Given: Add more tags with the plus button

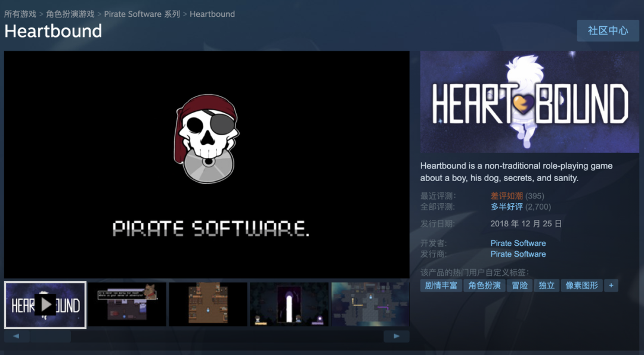Looking at the screenshot, I should point(611,286).
